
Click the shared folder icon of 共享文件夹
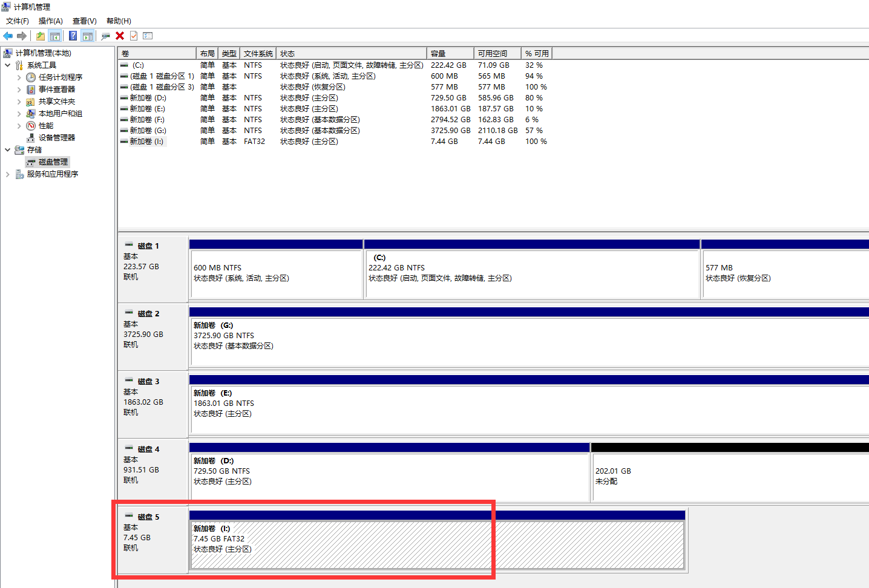point(31,102)
